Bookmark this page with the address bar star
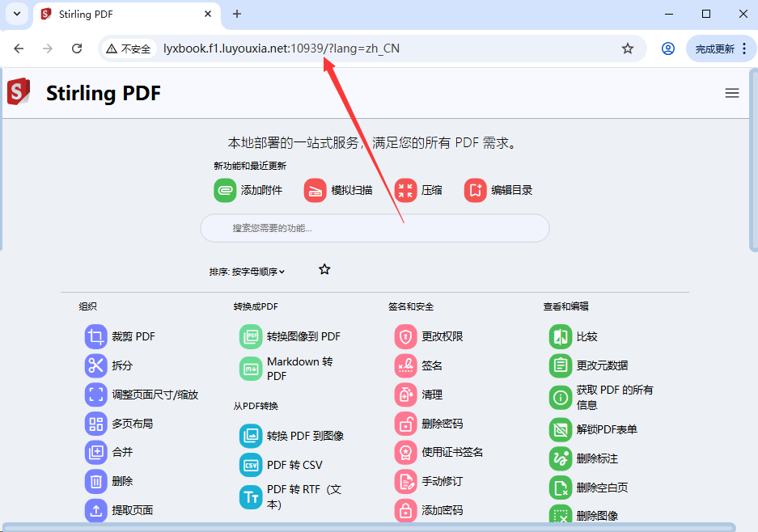This screenshot has width=758, height=532. pos(628,49)
